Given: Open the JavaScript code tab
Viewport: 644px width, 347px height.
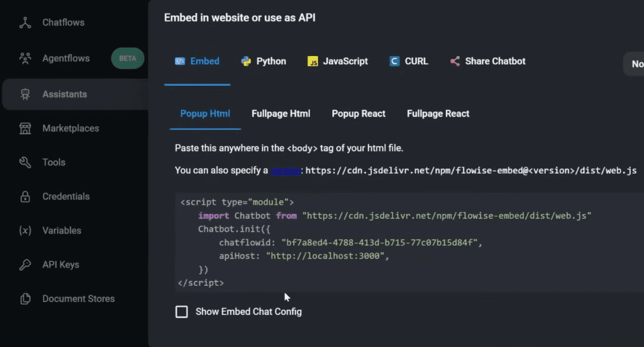Looking at the screenshot, I should pos(338,61).
